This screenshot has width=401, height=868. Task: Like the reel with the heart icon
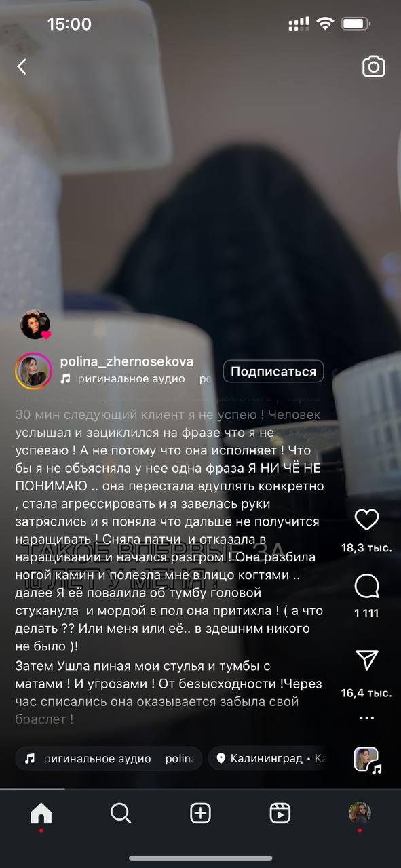pos(366,520)
